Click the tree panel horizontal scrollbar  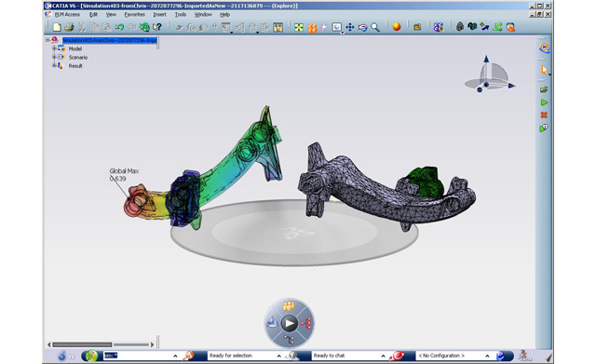click(x=101, y=344)
